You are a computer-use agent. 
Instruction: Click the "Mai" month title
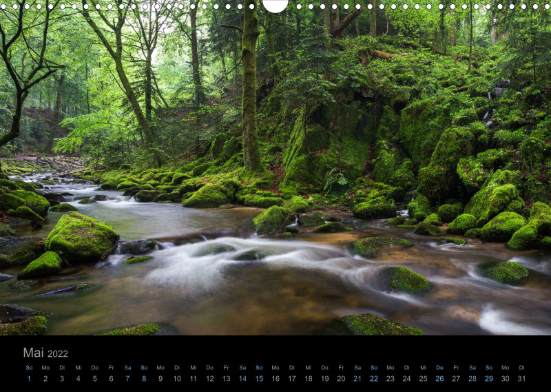pyautogui.click(x=33, y=352)
